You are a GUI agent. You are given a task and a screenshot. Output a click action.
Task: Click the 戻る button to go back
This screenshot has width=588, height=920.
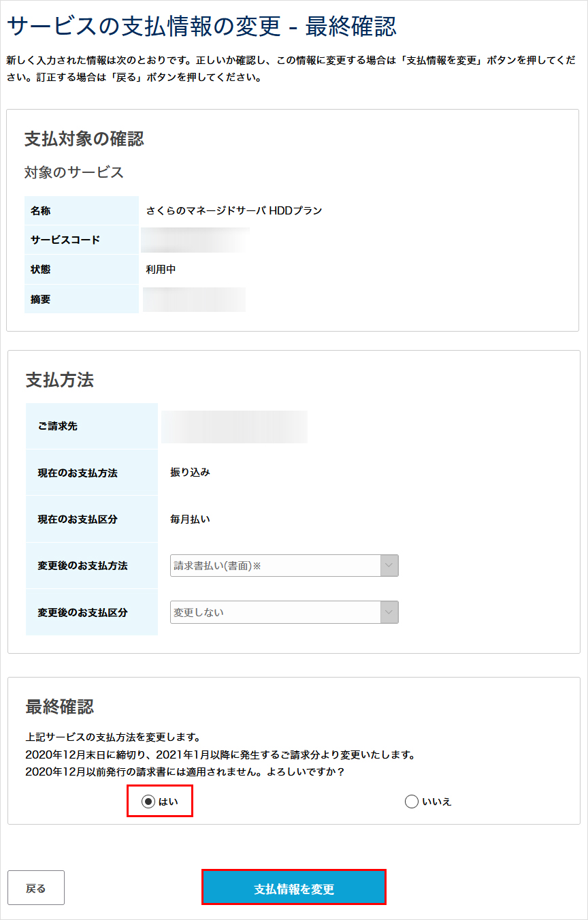(36, 887)
